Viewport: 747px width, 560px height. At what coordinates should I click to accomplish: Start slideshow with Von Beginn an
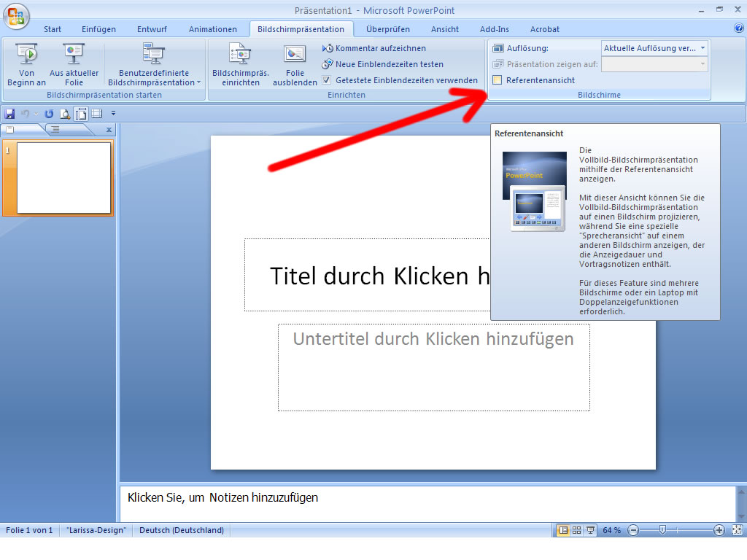click(x=27, y=65)
